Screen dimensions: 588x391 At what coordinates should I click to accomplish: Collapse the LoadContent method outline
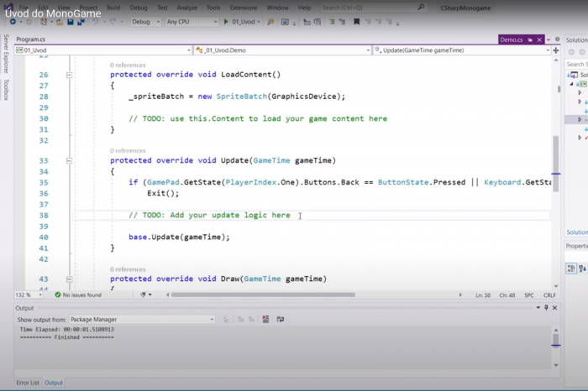coord(69,75)
